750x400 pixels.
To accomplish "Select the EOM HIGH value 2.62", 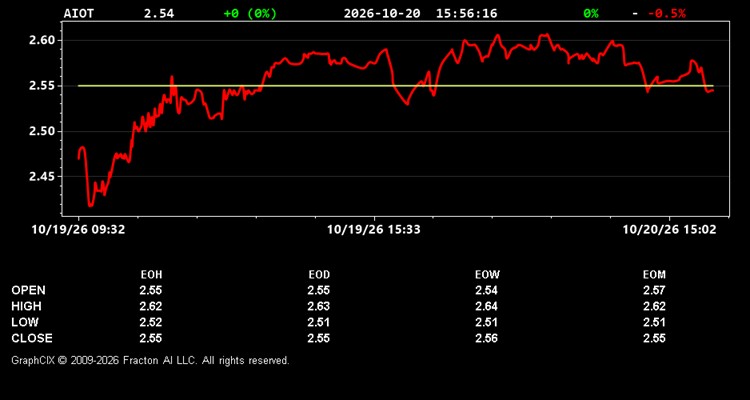I will [x=654, y=306].
